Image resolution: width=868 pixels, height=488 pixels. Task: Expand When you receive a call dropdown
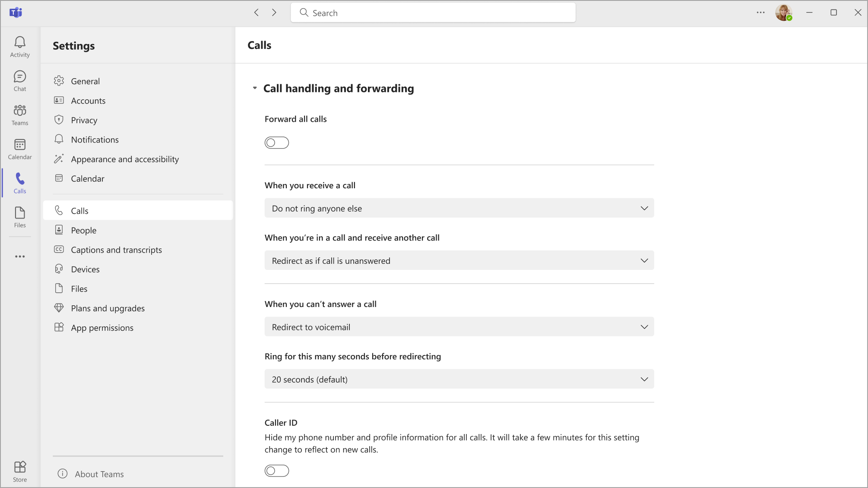coord(459,208)
